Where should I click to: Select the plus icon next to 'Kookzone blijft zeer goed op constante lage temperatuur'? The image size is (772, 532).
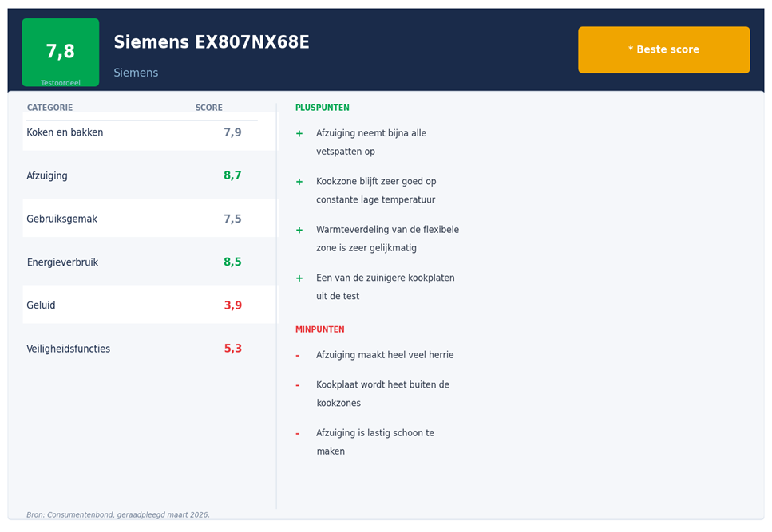[x=300, y=182]
